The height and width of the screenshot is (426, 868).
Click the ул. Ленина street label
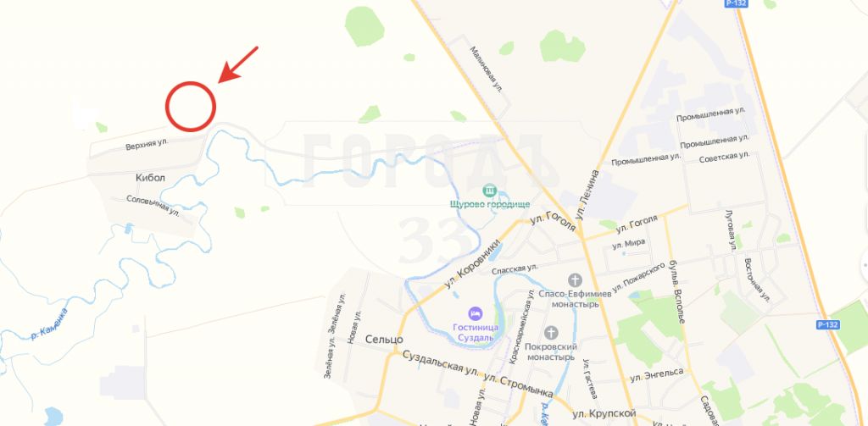click(x=587, y=194)
